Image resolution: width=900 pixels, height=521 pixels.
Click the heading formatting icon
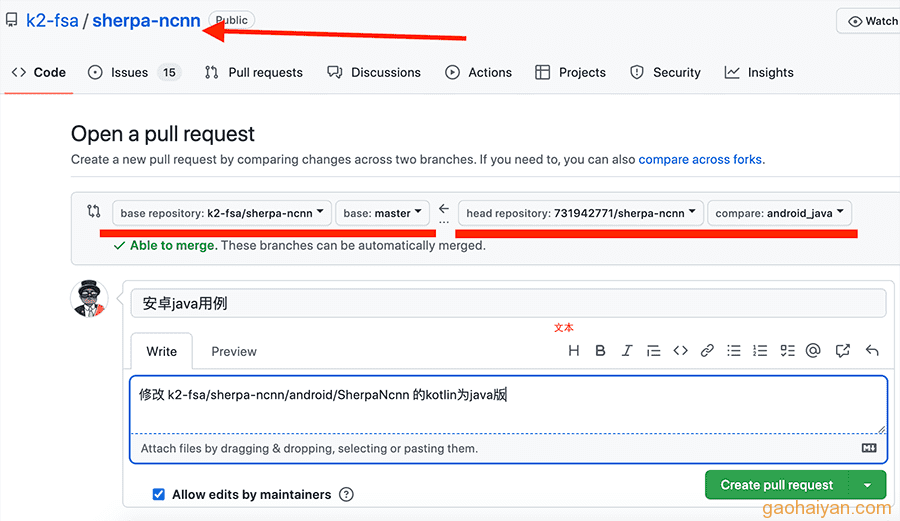(573, 351)
